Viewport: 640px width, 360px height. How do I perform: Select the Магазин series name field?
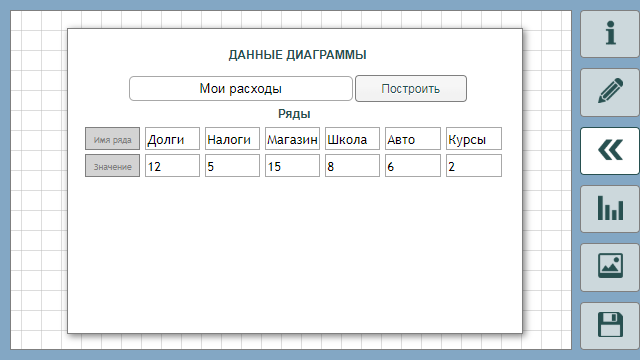click(292, 139)
